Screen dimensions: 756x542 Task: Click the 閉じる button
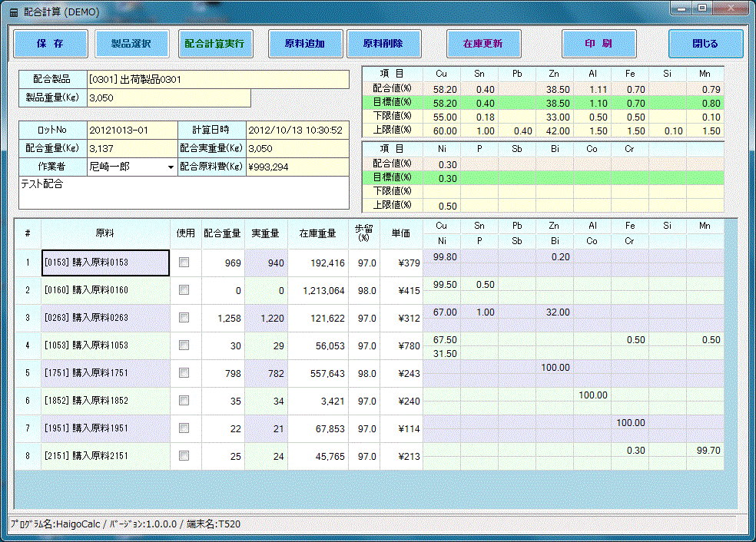coord(705,44)
